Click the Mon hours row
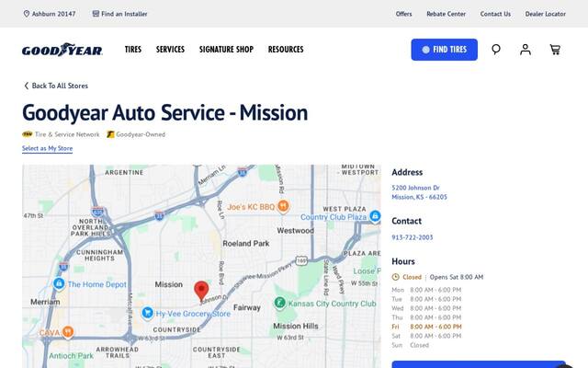This screenshot has height=368, width=588. [x=426, y=290]
